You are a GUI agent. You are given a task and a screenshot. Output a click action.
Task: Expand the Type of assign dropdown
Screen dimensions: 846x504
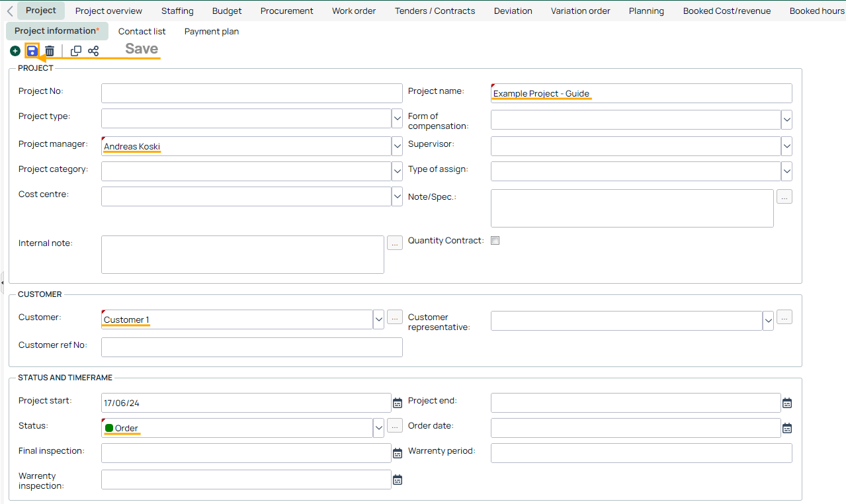[x=787, y=171]
